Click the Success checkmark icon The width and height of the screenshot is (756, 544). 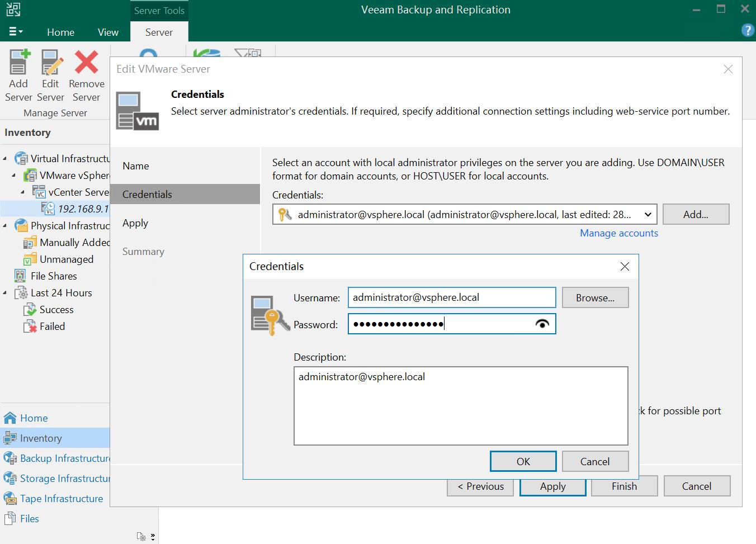tap(30, 310)
